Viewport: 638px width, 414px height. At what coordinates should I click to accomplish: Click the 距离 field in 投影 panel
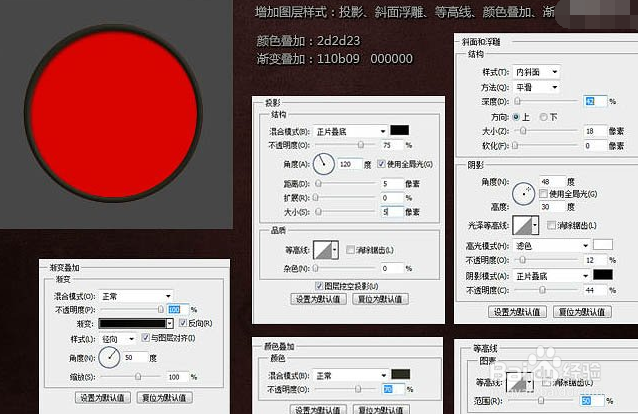(x=392, y=184)
